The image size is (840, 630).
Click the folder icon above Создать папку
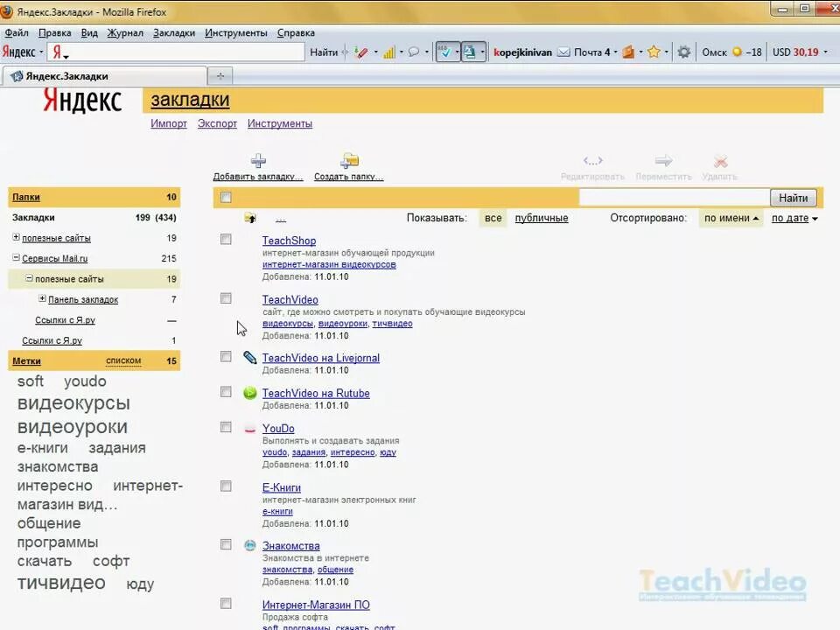(349, 160)
